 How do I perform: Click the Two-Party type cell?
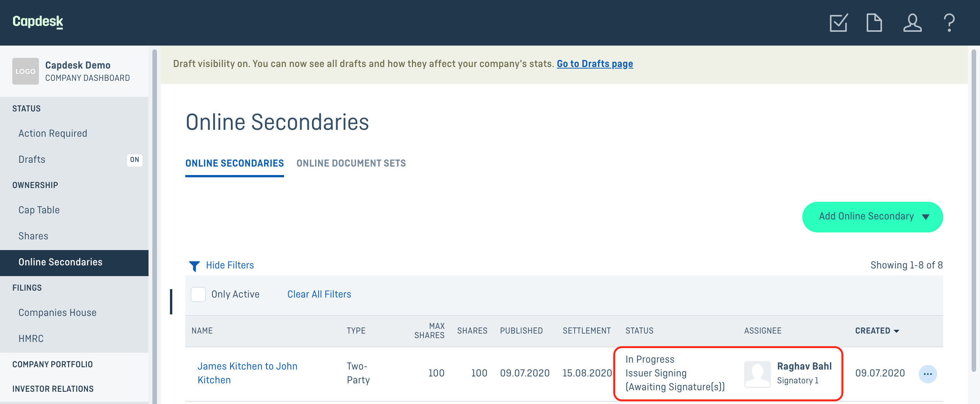point(358,373)
